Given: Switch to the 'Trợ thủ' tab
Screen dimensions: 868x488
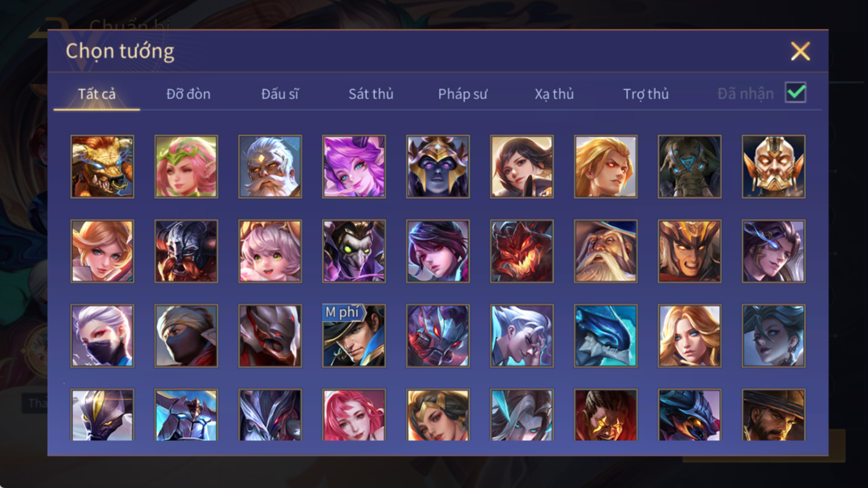Looking at the screenshot, I should pos(645,94).
